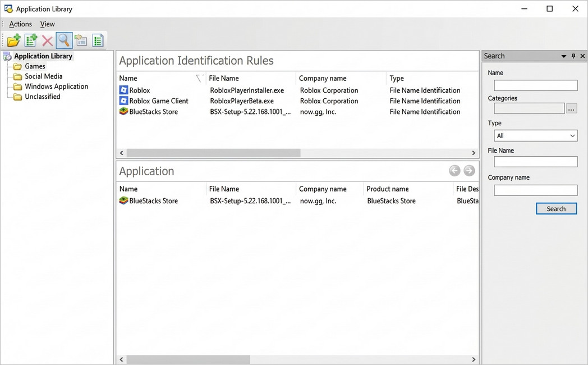
Task: Select Social Media in the tree
Action: 44,76
